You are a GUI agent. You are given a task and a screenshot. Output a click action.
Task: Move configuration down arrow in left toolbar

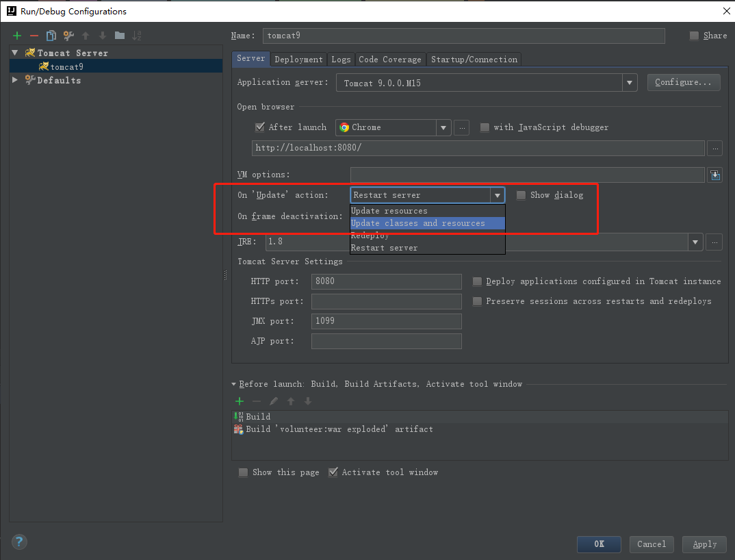coord(102,36)
